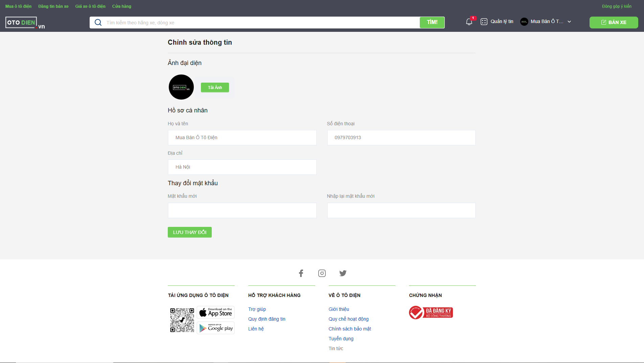
Task: Open the Instagram social icon
Action: [322, 273]
